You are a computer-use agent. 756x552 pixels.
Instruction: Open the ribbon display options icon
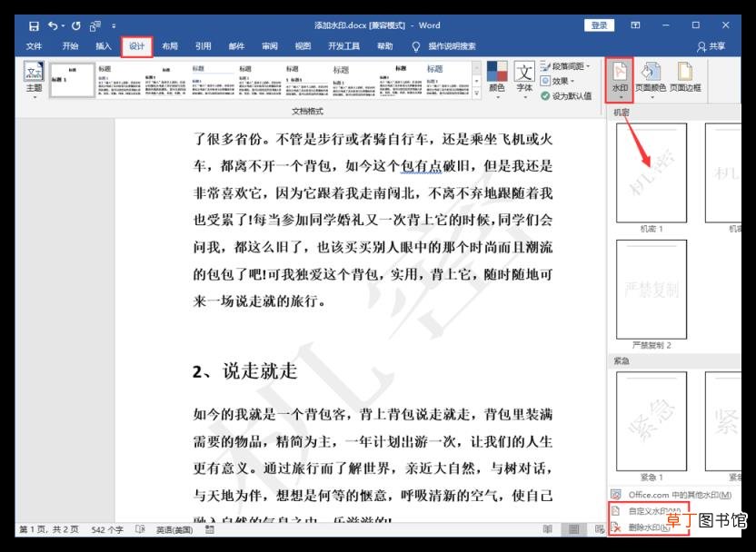coord(635,25)
